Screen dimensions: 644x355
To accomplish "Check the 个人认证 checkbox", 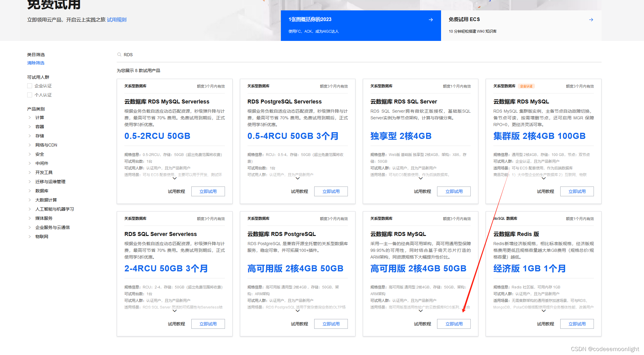I will [30, 95].
